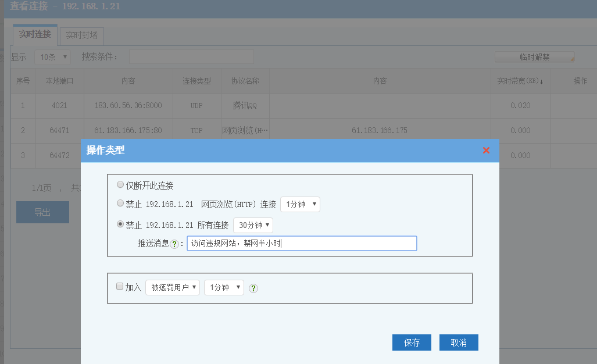Click 取消 button to cancel

tap(459, 342)
